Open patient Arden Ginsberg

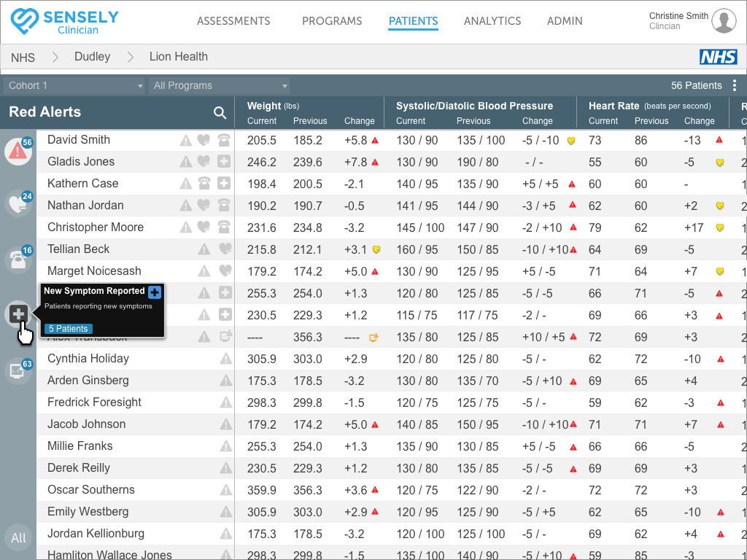pos(88,381)
